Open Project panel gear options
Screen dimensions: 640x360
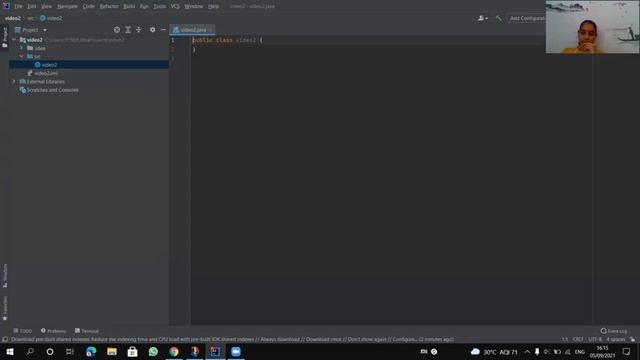[x=152, y=30]
